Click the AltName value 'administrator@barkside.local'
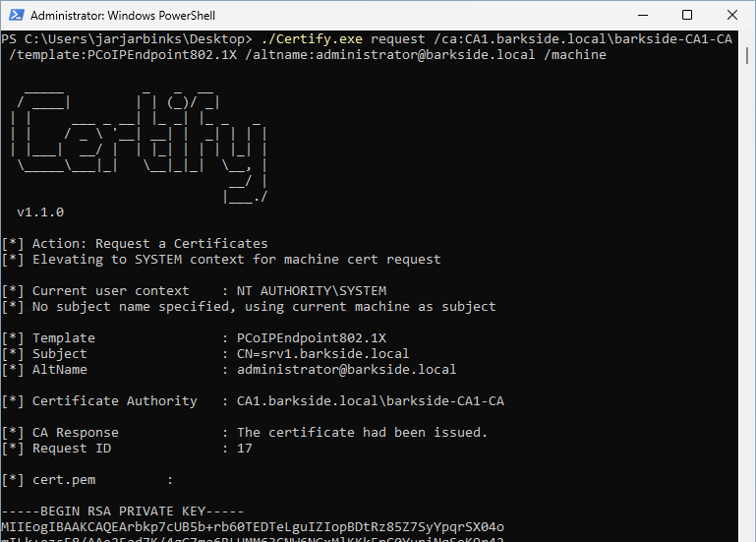 [347, 369]
